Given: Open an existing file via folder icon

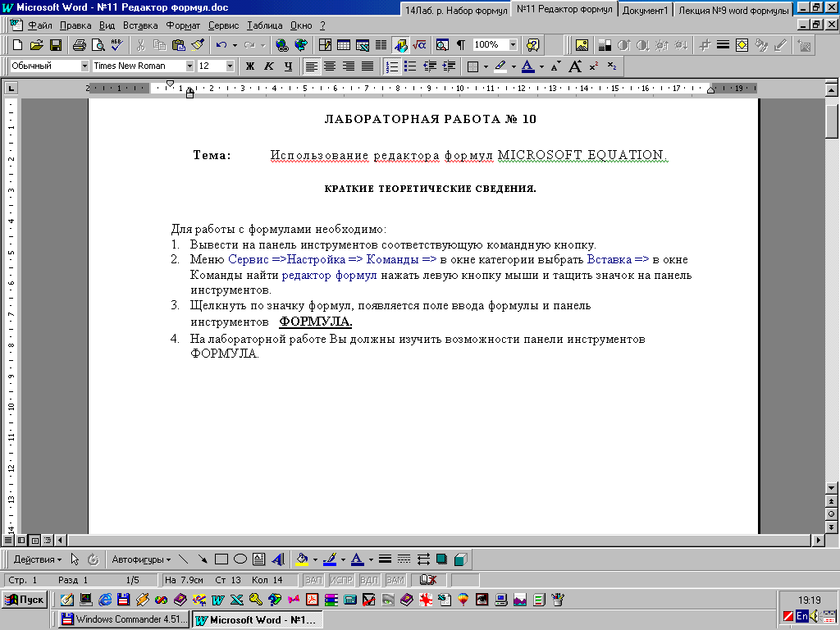Looking at the screenshot, I should tap(36, 45).
